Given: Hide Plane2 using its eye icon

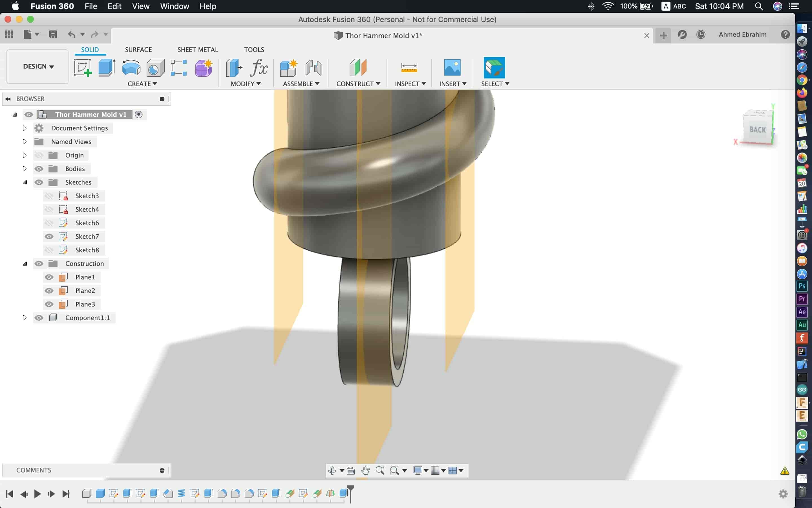Looking at the screenshot, I should point(49,291).
